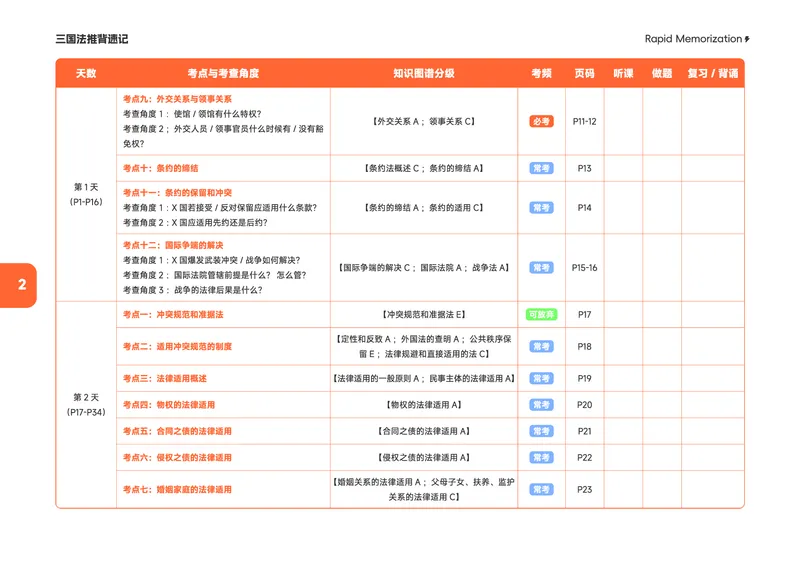Click heading 考点三：法律适用概述

(164, 379)
